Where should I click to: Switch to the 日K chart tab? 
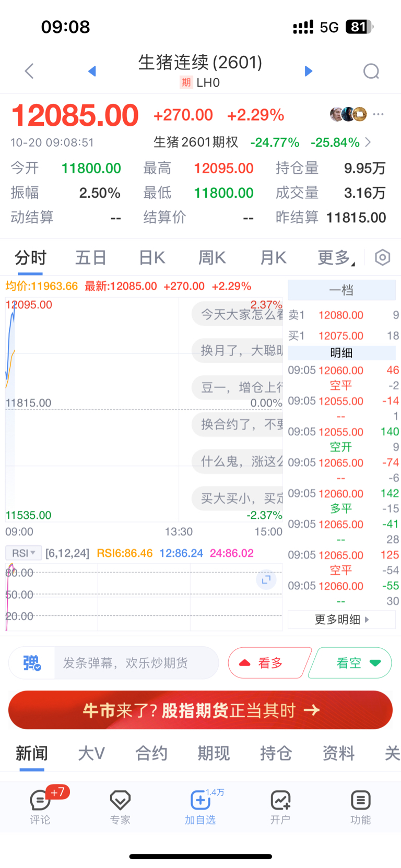coord(152,257)
